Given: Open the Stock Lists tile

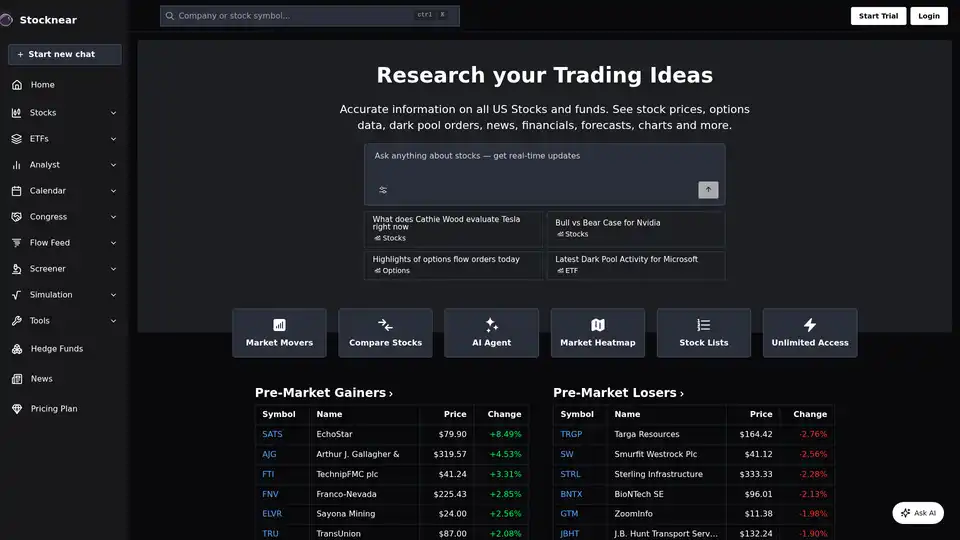Looking at the screenshot, I should tap(703, 333).
